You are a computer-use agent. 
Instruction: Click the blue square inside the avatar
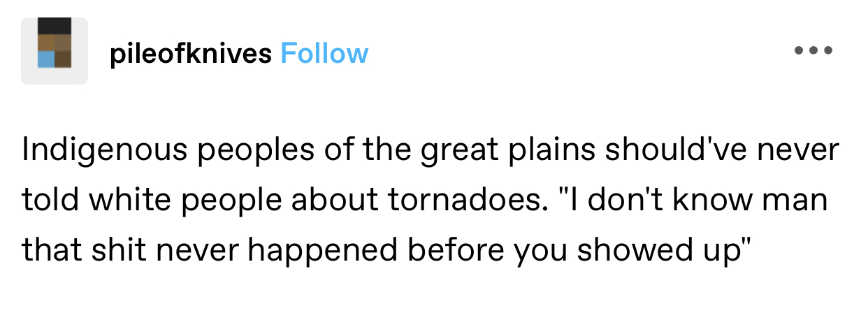tap(46, 59)
